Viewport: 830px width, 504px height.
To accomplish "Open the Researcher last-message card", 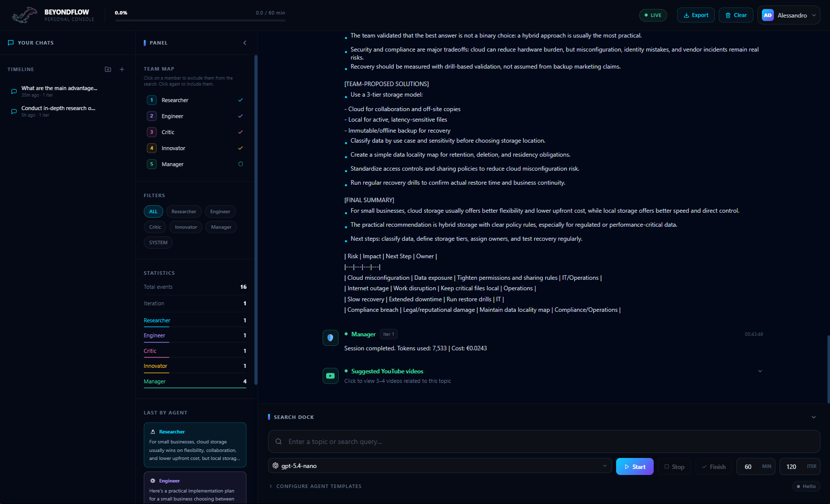I will point(195,445).
